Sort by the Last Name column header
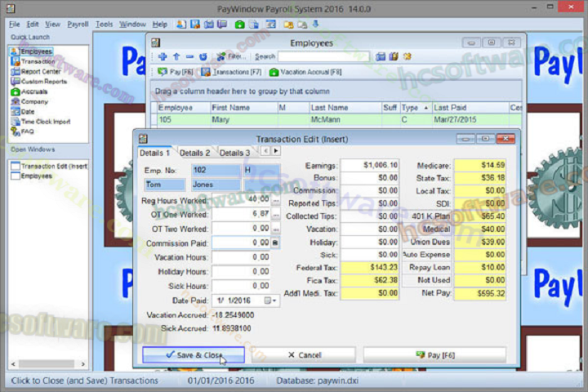Image resolution: width=588 pixels, height=392 pixels. (x=345, y=108)
